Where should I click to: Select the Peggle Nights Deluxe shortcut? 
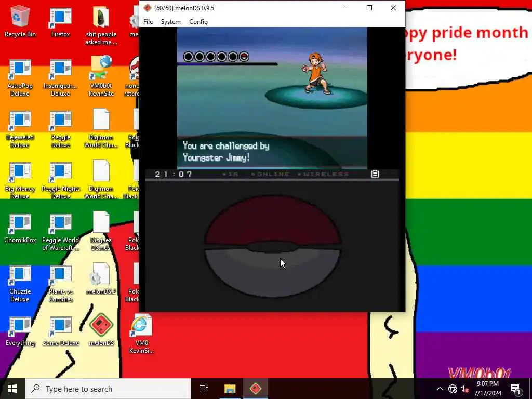(60, 181)
